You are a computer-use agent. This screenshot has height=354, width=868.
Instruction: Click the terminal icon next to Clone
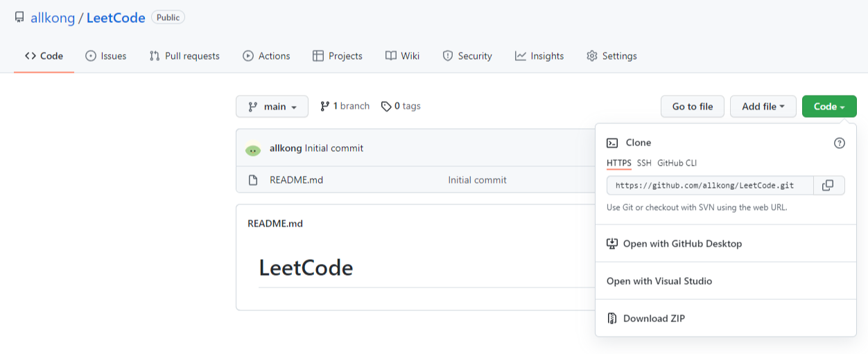[612, 143]
